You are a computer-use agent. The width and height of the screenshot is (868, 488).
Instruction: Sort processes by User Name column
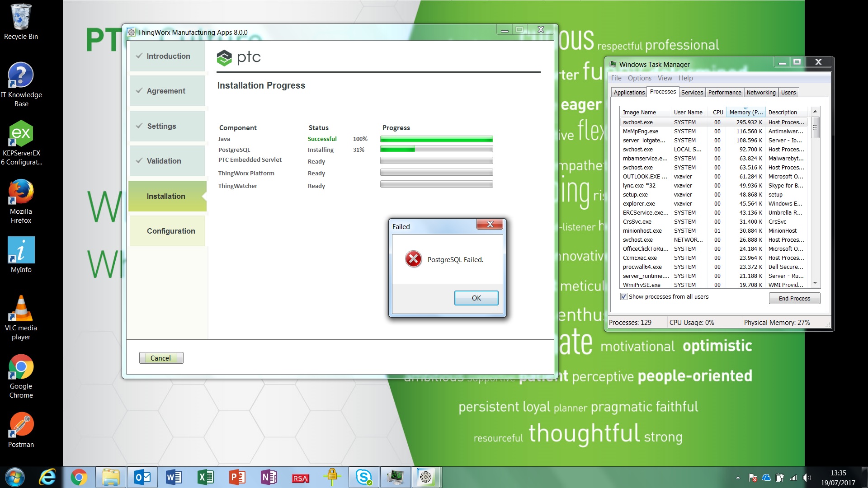point(689,112)
